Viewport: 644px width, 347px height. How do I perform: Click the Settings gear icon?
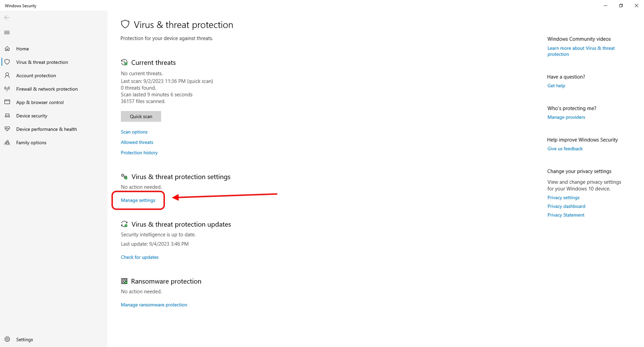click(7, 339)
